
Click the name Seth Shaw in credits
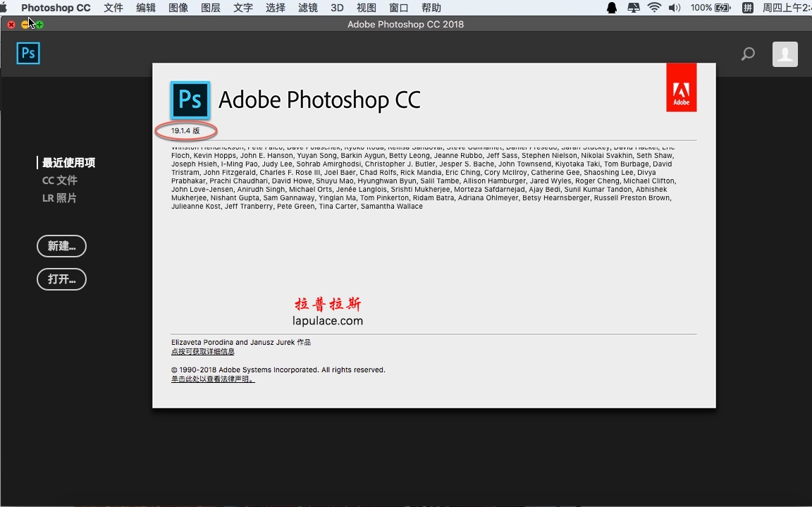point(655,155)
